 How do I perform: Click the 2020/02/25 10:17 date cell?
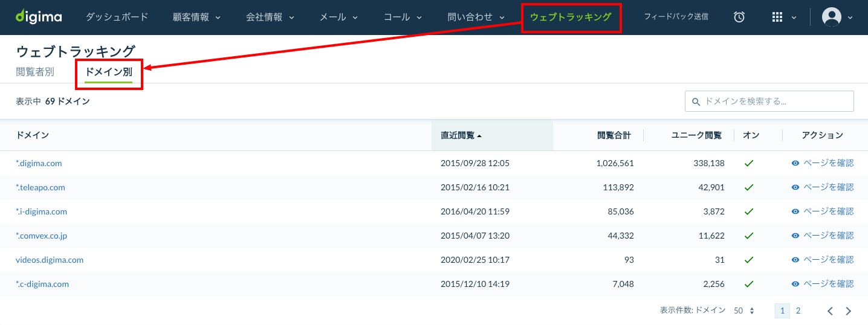click(x=475, y=260)
